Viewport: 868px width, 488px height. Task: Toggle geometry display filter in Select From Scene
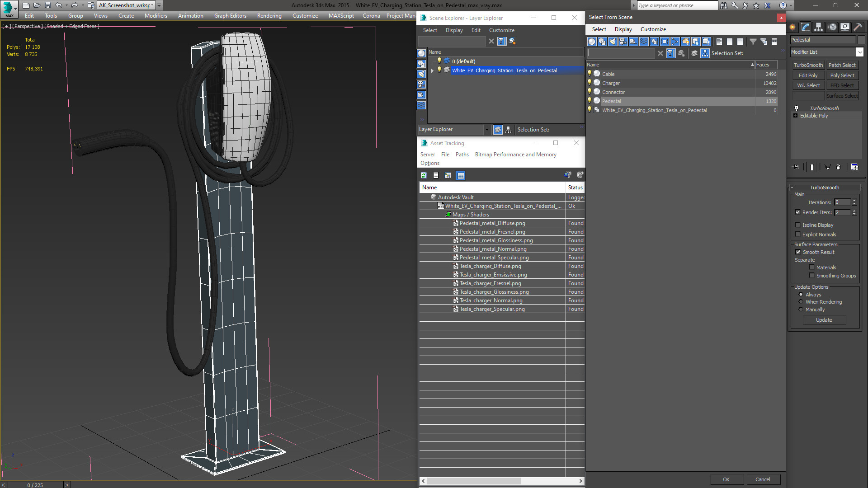(592, 42)
